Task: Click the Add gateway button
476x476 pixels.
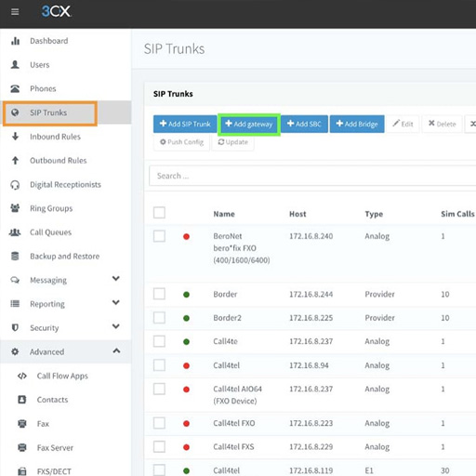Action: [249, 124]
